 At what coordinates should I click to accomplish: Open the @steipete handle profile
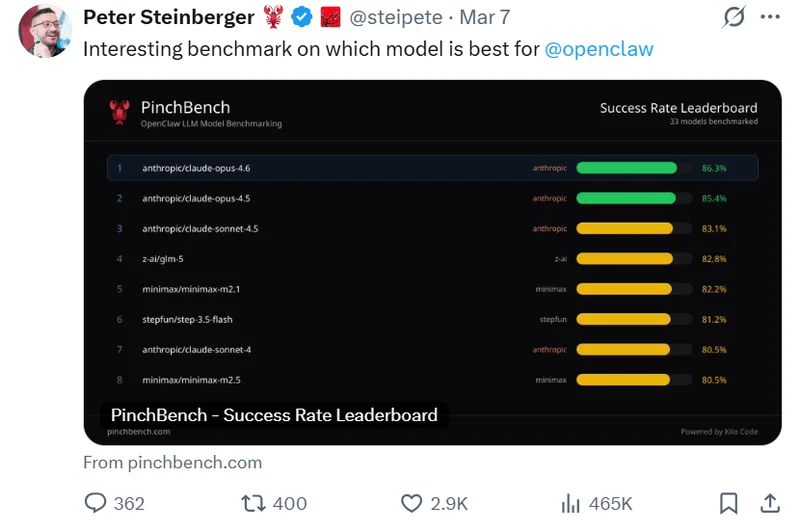396,17
